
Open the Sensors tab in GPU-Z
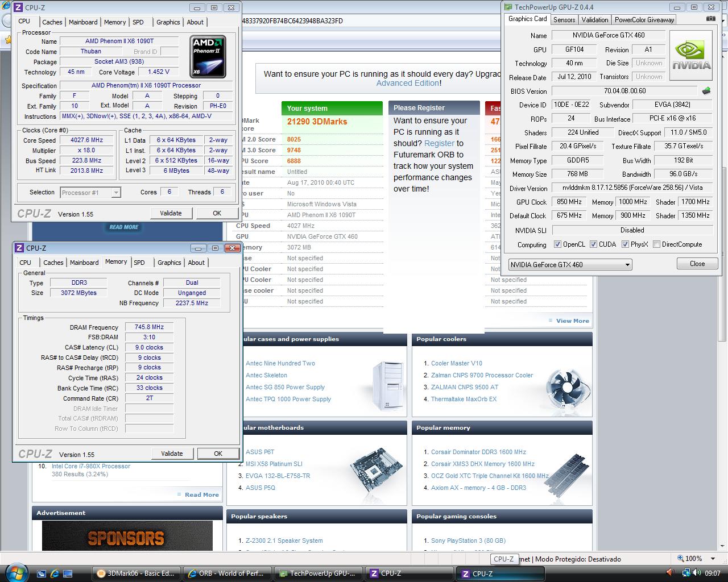pyautogui.click(x=564, y=19)
